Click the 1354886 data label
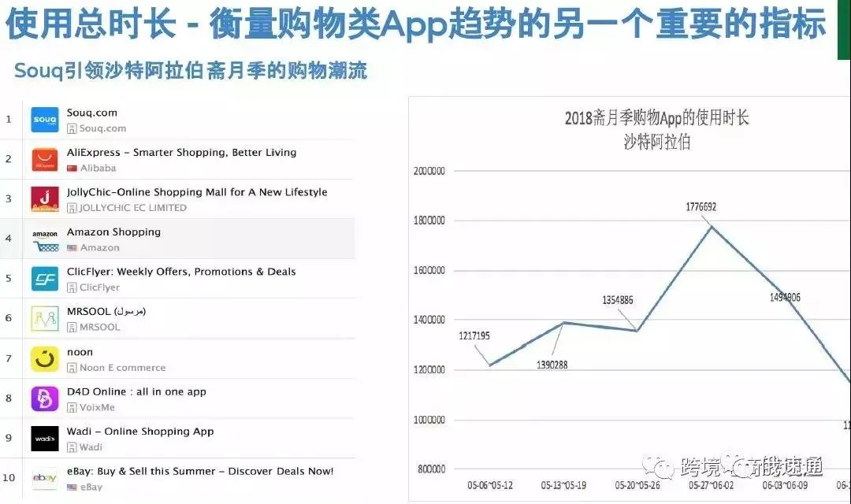This screenshot has width=851, height=504. click(618, 300)
